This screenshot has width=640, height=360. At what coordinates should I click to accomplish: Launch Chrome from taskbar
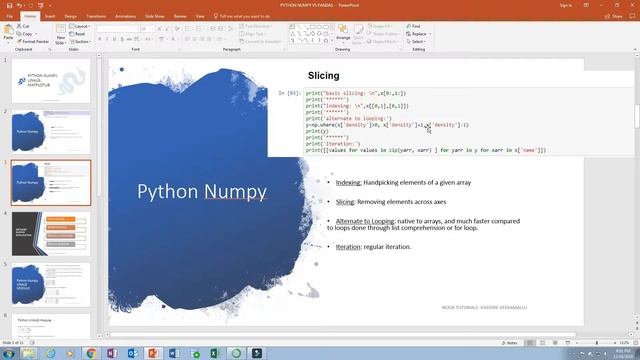[x=91, y=353]
